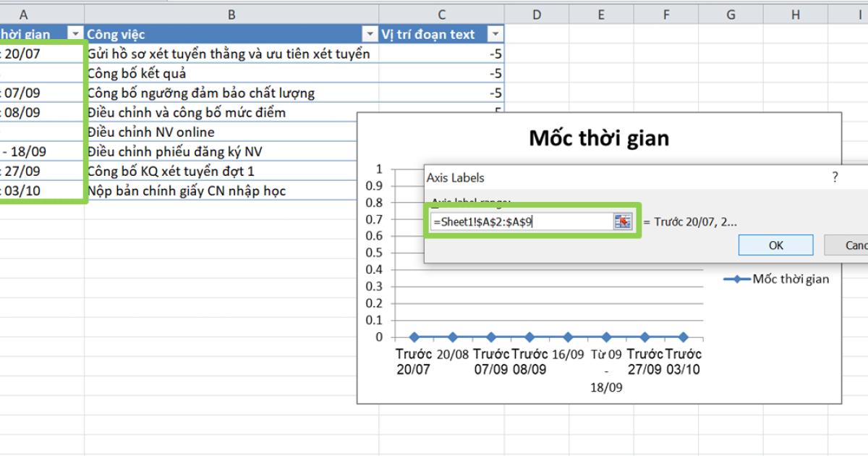Click the chart title Mốc thời gian
This screenshot has width=868, height=456.
(x=599, y=138)
